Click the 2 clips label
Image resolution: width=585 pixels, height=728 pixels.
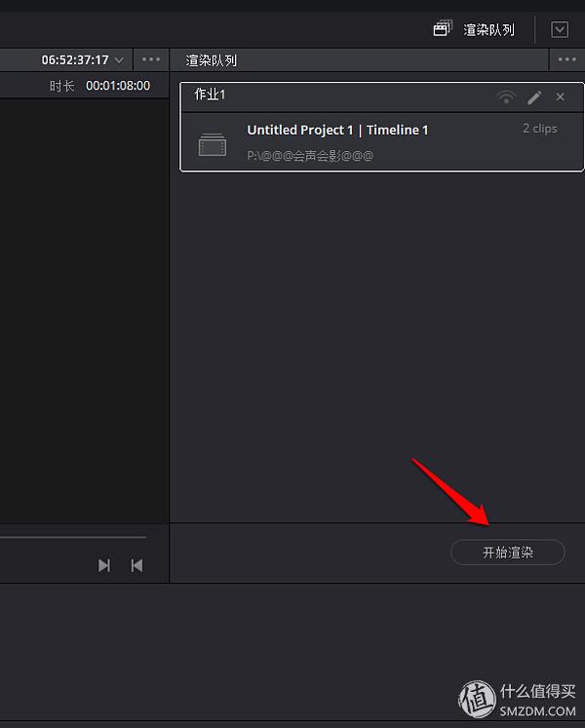point(540,129)
